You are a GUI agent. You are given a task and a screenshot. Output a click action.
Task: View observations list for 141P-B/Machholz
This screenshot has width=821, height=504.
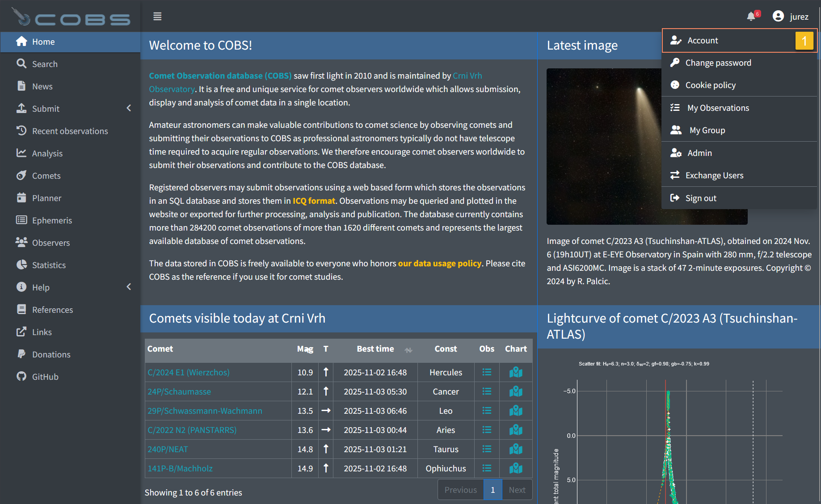click(x=487, y=468)
